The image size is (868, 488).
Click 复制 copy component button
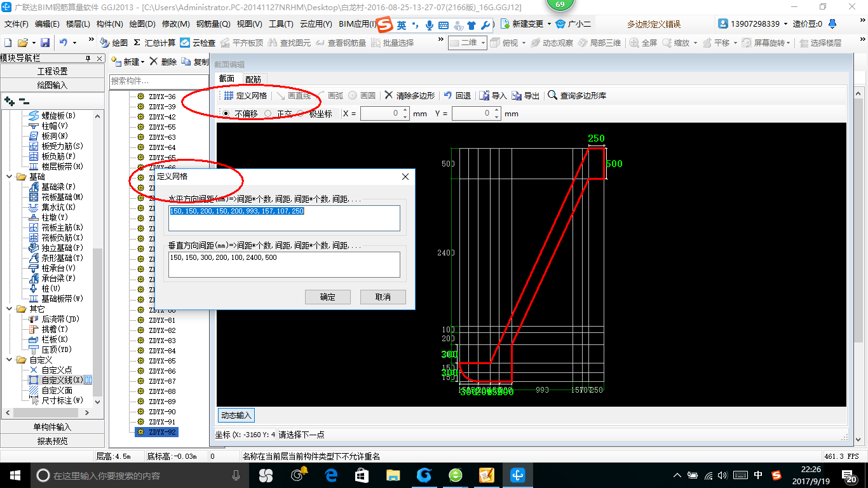pyautogui.click(x=195, y=62)
